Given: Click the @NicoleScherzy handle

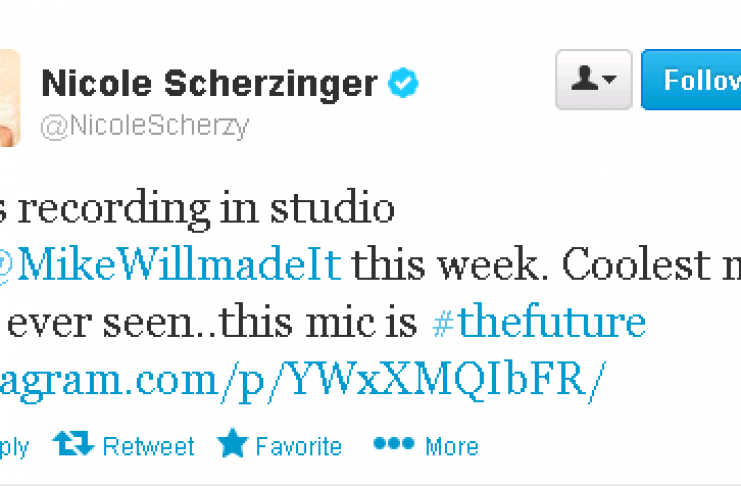Looking at the screenshot, I should pyautogui.click(x=144, y=126).
